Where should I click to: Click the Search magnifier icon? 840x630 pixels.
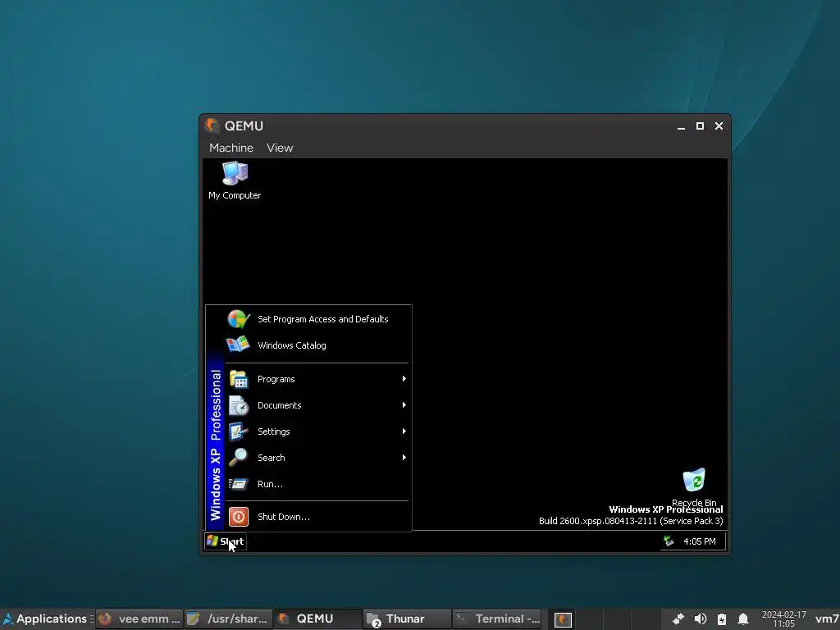coord(239,457)
